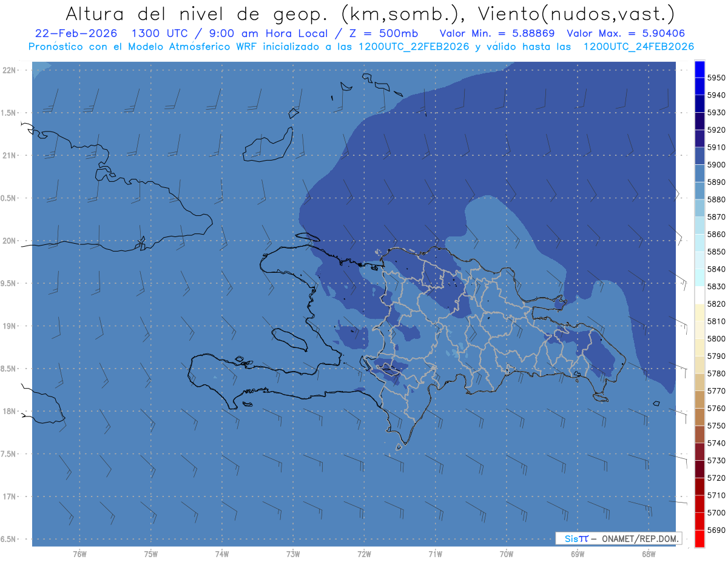Click the 'Valor Max. = 5.90406' value
This screenshot has height=562, width=728.
pos(627,33)
